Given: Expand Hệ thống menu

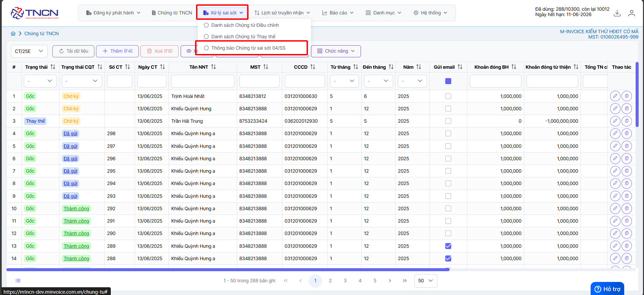Looking at the screenshot, I should click(x=430, y=13).
